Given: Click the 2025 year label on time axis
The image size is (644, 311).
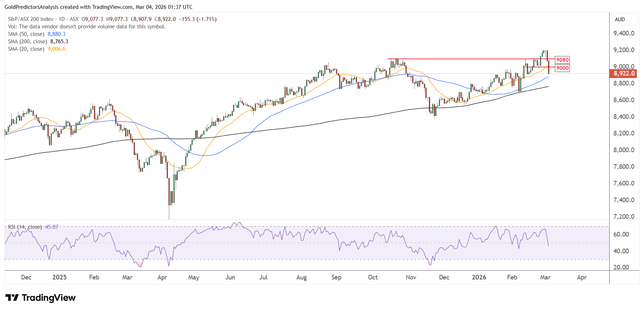Looking at the screenshot, I should pos(59,277).
